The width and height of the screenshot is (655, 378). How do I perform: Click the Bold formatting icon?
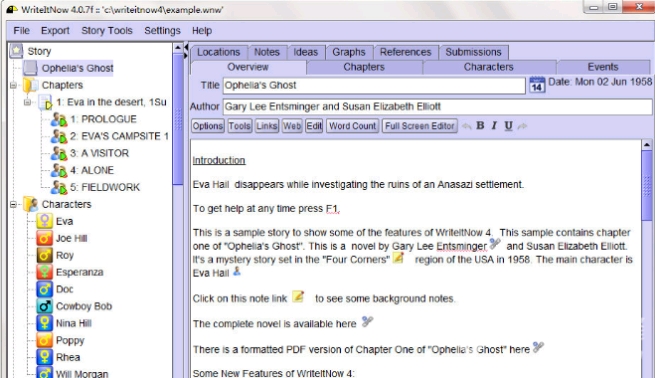coord(480,126)
